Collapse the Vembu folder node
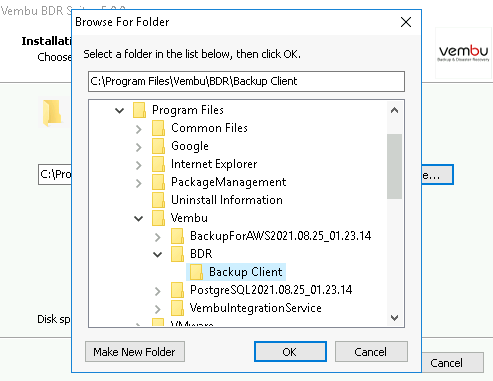This screenshot has height=381, width=493. (138, 219)
